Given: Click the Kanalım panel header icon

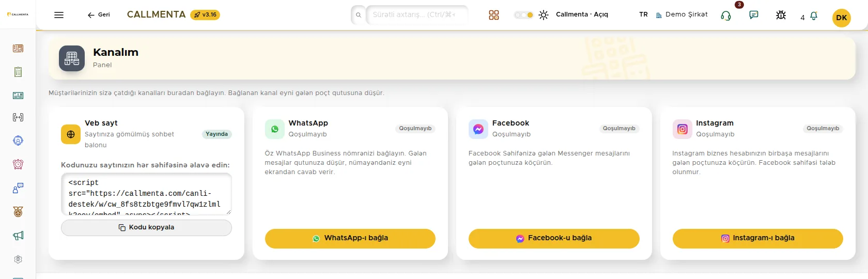Looking at the screenshot, I should (72, 58).
